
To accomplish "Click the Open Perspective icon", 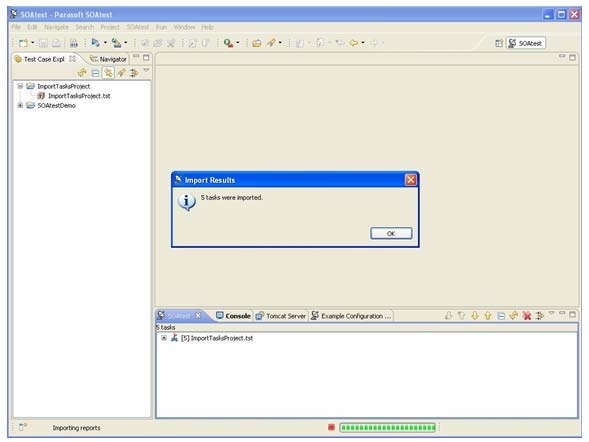I will point(499,43).
